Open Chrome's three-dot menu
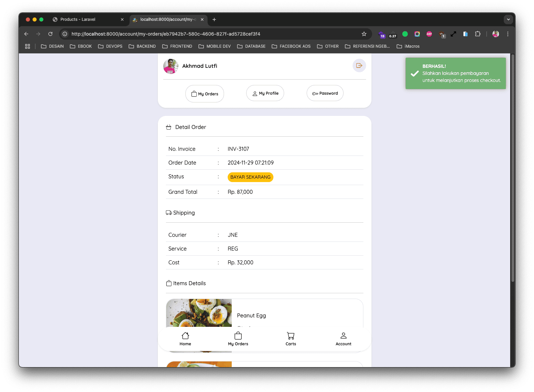 coord(507,34)
